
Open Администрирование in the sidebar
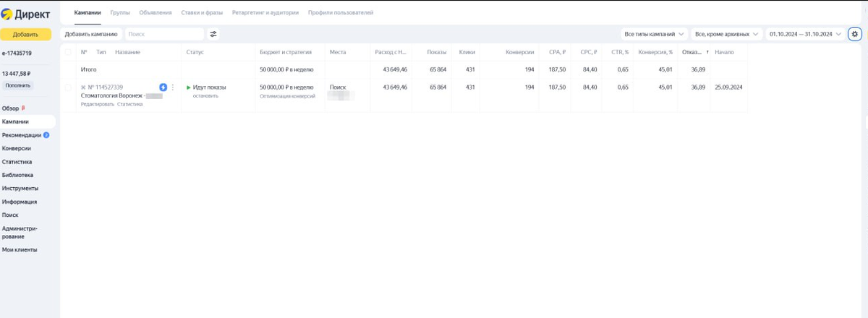coord(20,232)
